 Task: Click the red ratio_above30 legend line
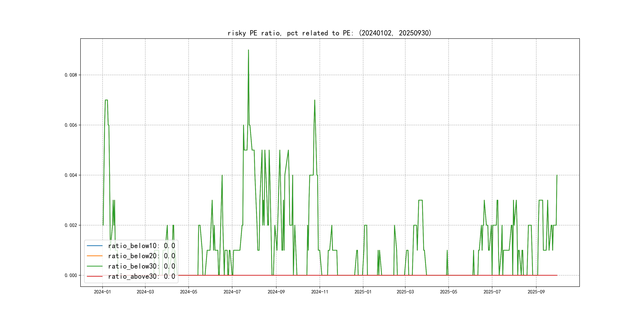point(94,276)
